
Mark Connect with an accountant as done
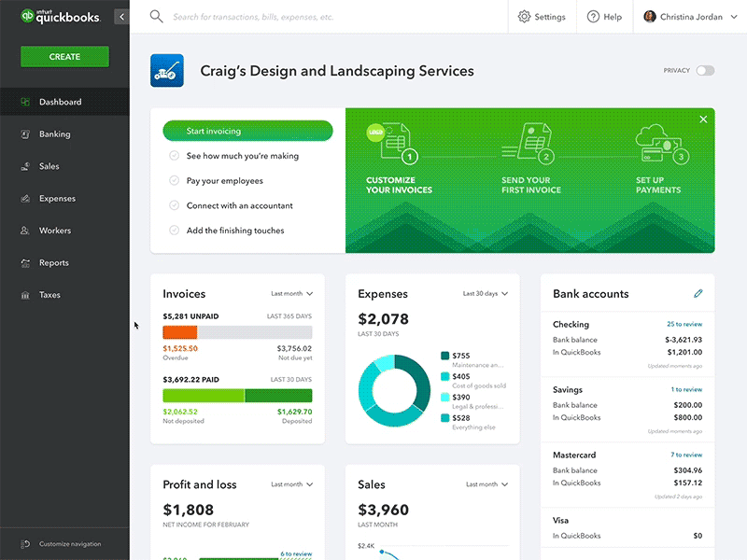pyautogui.click(x=173, y=204)
